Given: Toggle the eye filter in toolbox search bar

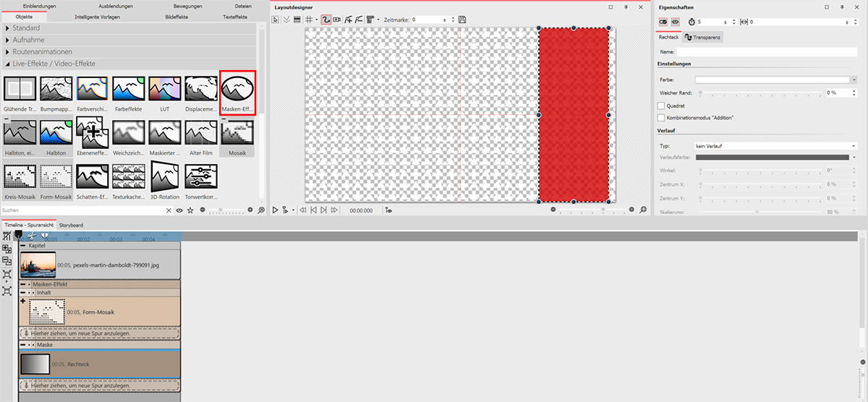Looking at the screenshot, I should (x=179, y=210).
